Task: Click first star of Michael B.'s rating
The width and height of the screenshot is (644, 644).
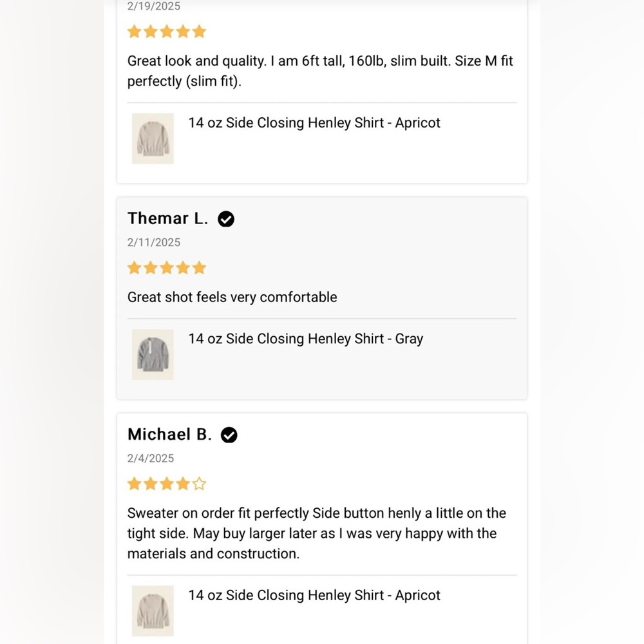Action: (135, 484)
